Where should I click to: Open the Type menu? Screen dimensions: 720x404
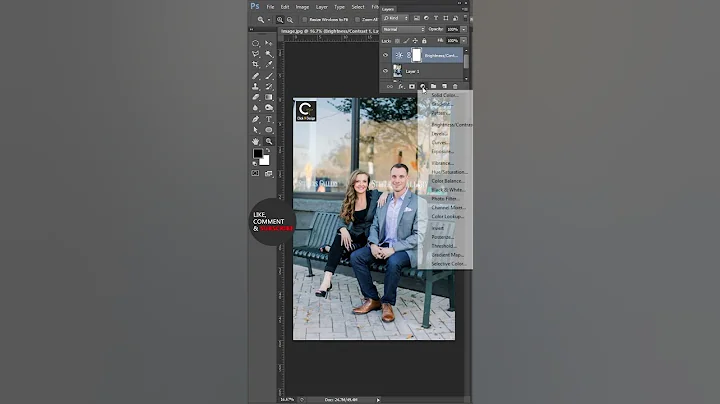click(339, 7)
